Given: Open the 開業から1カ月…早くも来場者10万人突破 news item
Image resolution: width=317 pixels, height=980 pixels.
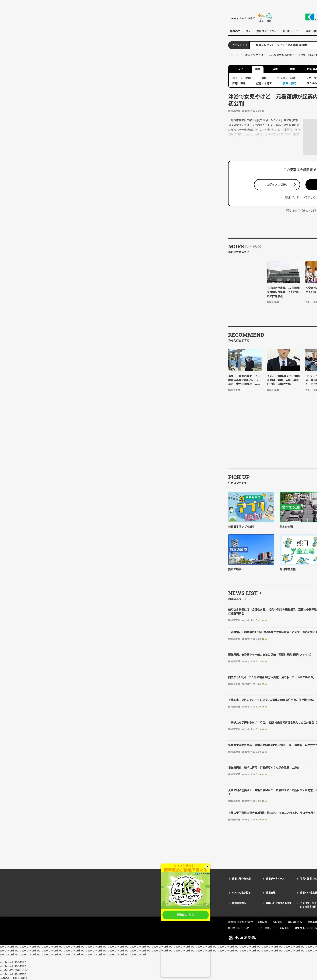Looking at the screenshot, I should [x=271, y=677].
